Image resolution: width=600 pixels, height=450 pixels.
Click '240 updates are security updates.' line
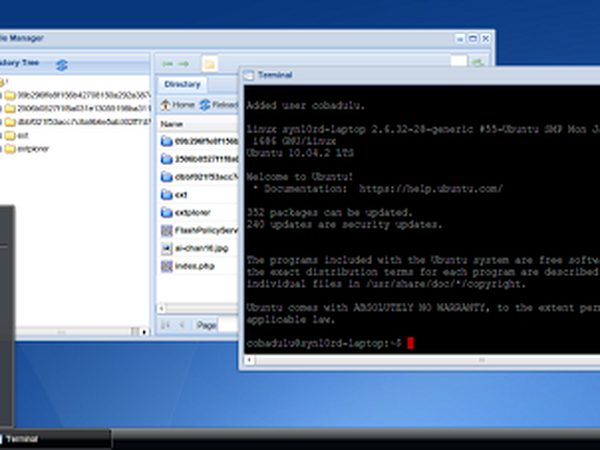[x=344, y=224]
